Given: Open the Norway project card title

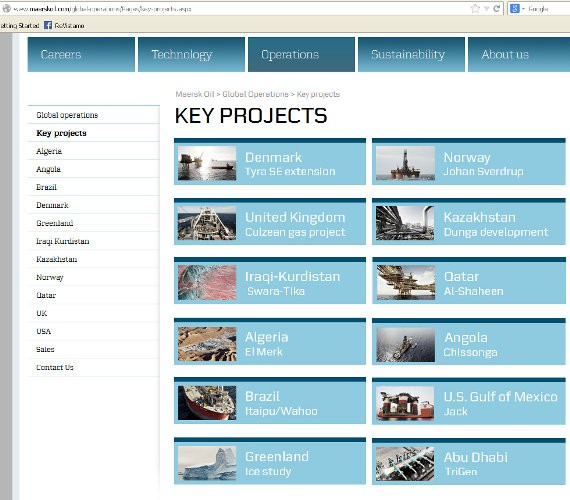Looking at the screenshot, I should tap(467, 158).
